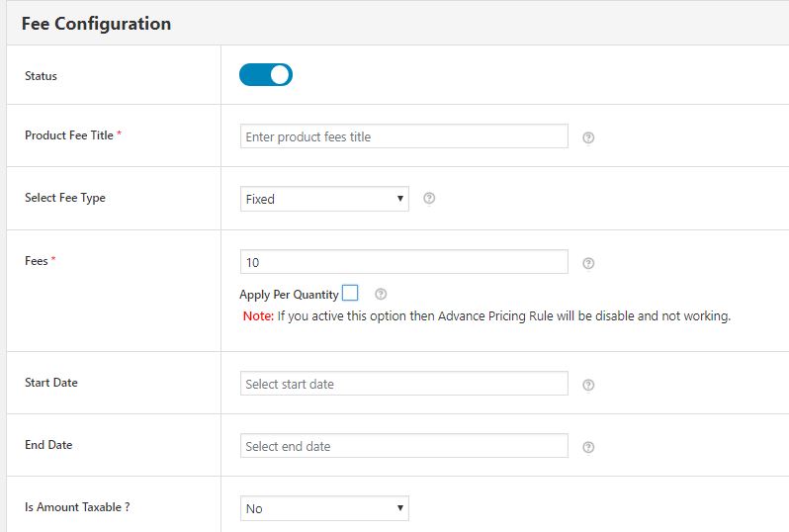Click the Select start date field
This screenshot has height=532, width=789.
[404, 384]
